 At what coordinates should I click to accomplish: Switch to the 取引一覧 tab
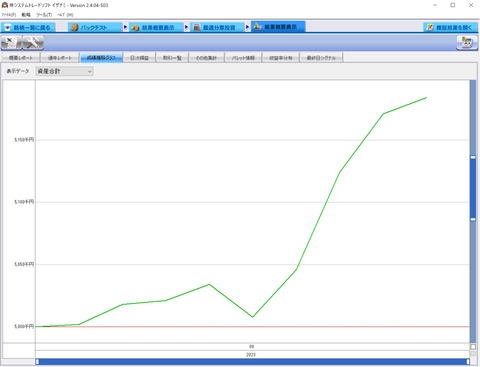[172, 58]
